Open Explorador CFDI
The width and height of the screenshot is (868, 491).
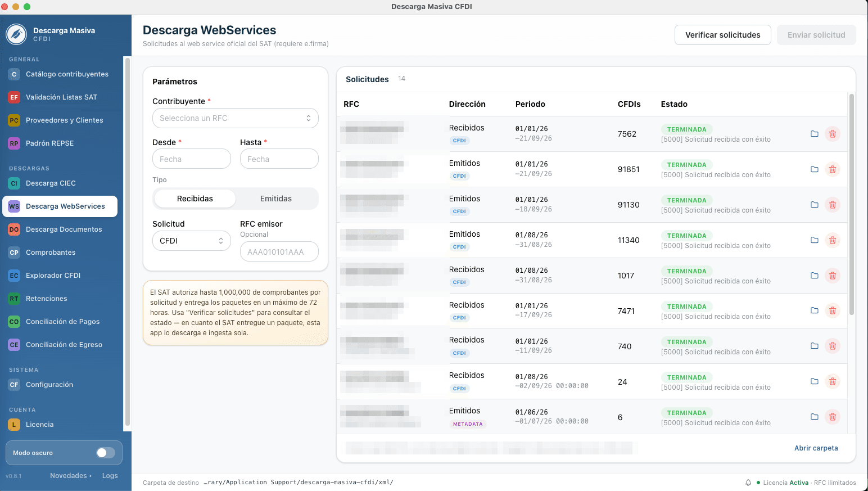[60, 276]
